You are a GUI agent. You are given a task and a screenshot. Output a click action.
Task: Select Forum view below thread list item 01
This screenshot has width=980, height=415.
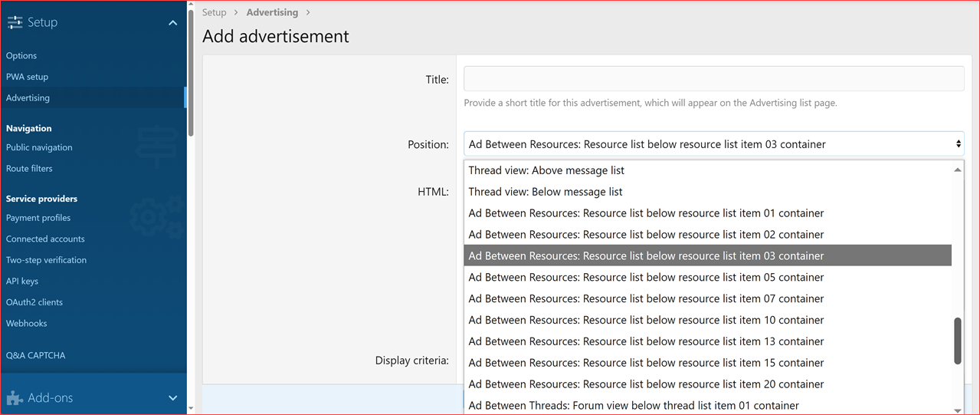[634, 406]
